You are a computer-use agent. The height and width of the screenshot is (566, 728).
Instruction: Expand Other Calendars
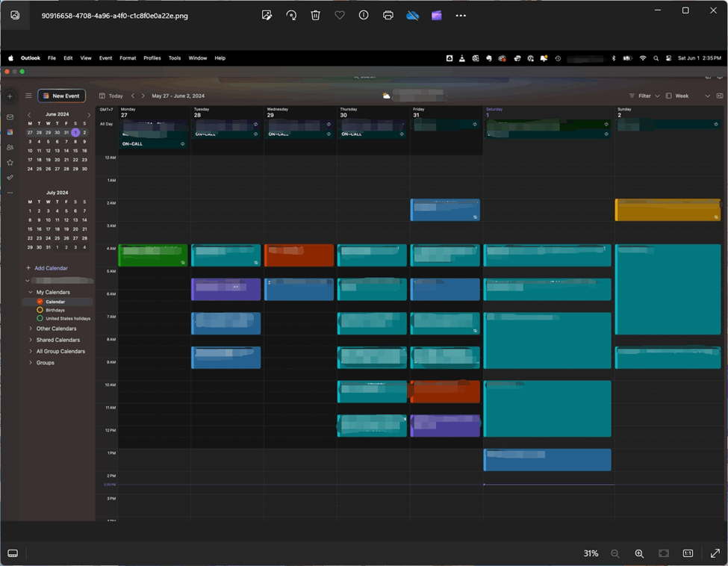30,329
